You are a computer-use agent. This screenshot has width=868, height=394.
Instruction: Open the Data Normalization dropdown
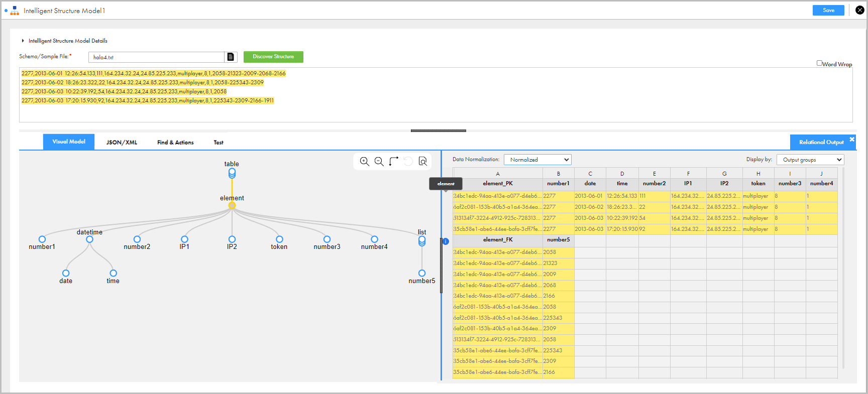pyautogui.click(x=537, y=160)
